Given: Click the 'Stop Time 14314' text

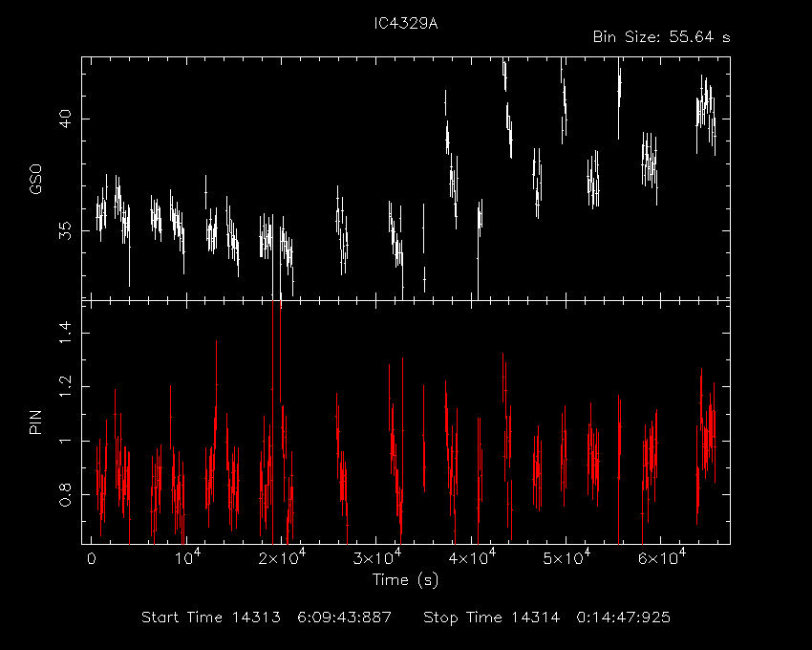Looking at the screenshot, I should 491,617.
